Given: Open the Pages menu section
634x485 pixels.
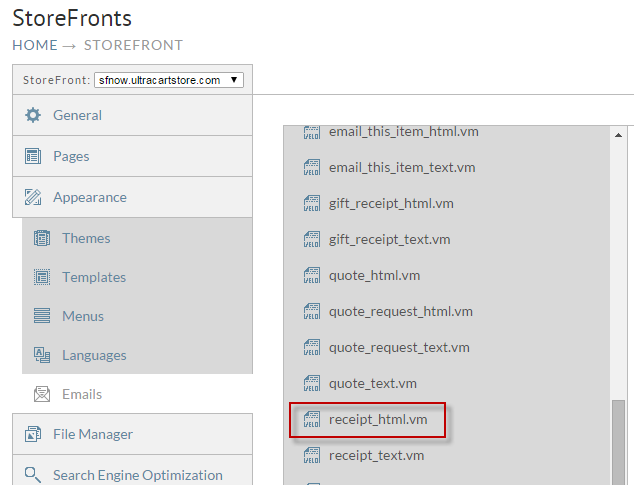Looking at the screenshot, I should (x=133, y=156).
